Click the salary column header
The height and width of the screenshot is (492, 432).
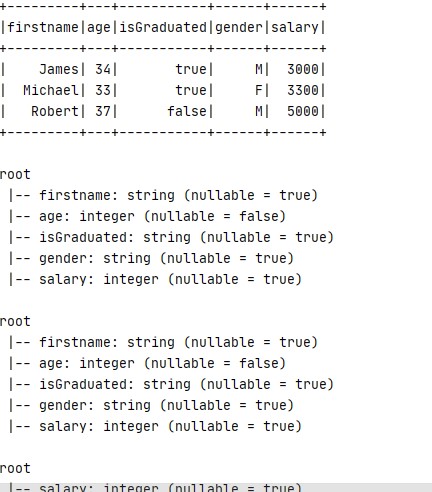click(x=295, y=28)
